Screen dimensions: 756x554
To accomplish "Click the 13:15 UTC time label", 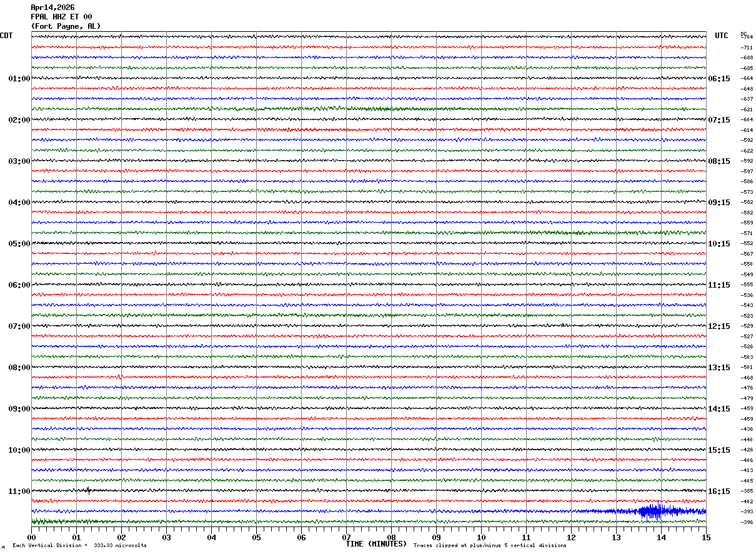I will tap(719, 368).
